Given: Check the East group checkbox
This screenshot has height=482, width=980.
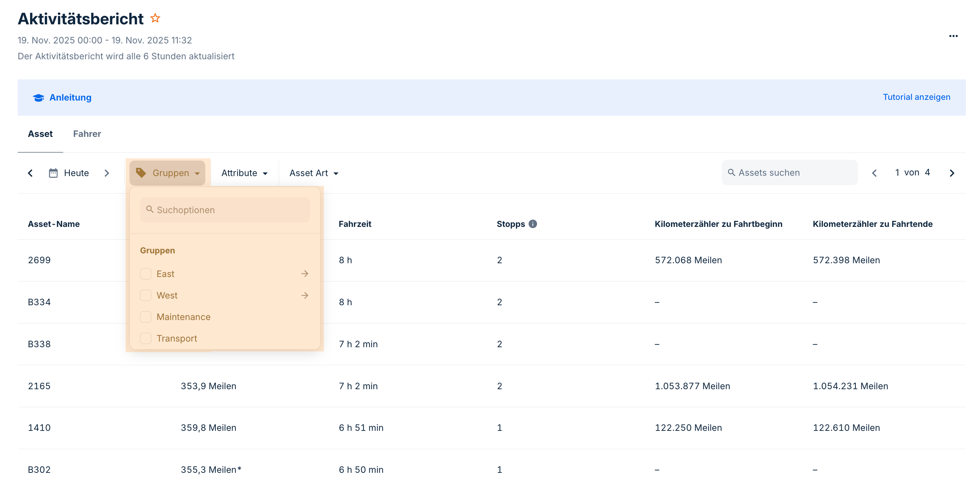Looking at the screenshot, I should 146,274.
